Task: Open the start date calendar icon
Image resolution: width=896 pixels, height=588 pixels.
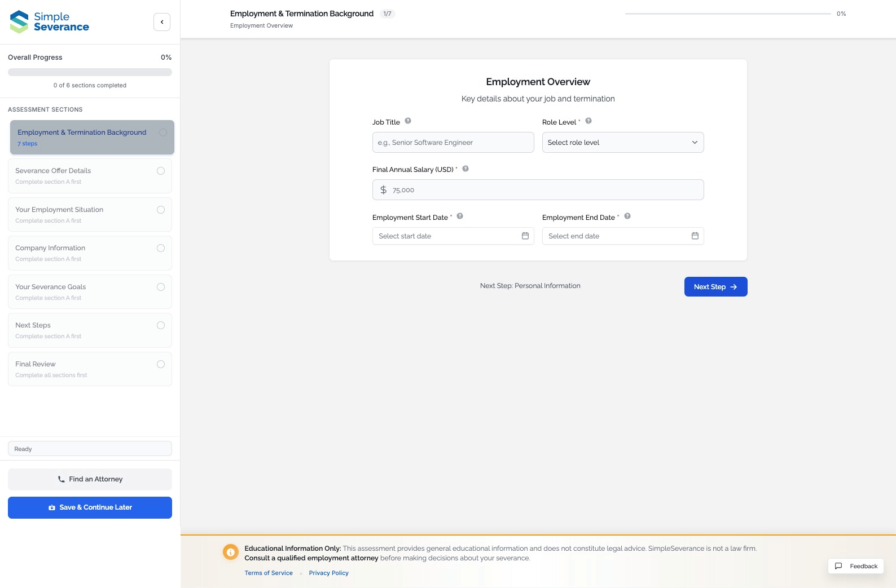Action: (x=525, y=236)
